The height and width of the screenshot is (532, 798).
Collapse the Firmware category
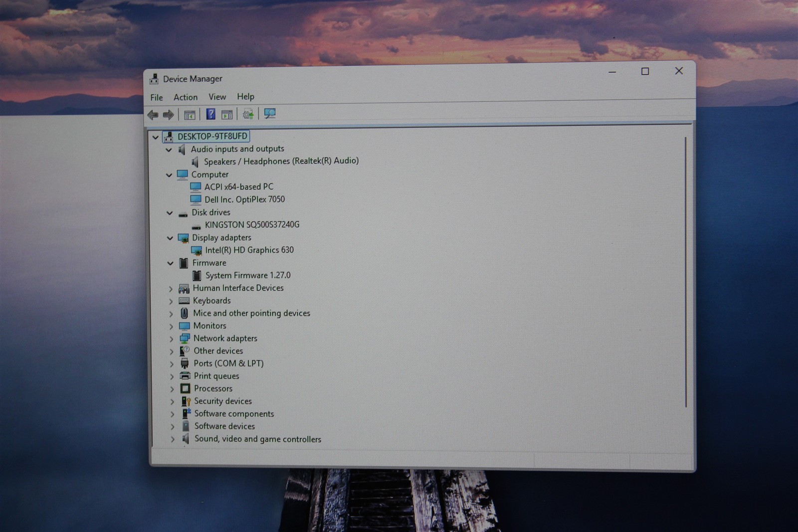pyautogui.click(x=170, y=263)
